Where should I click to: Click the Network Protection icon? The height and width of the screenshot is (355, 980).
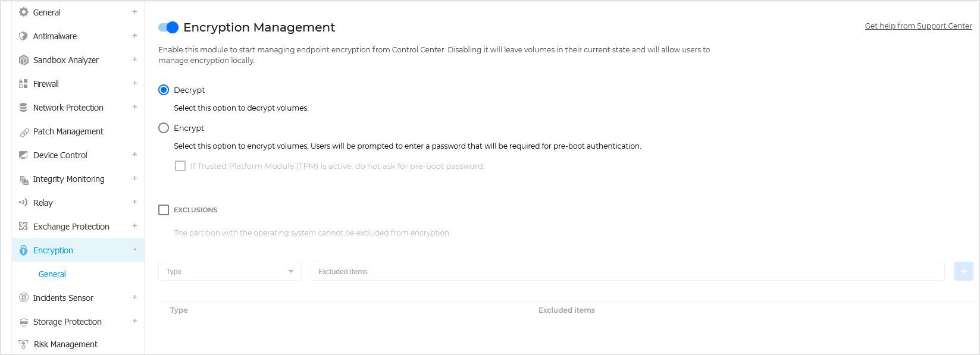(x=23, y=107)
